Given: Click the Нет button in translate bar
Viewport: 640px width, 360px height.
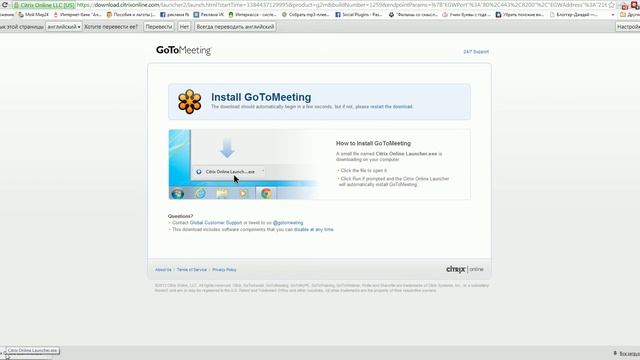Looking at the screenshot, I should 184,27.
